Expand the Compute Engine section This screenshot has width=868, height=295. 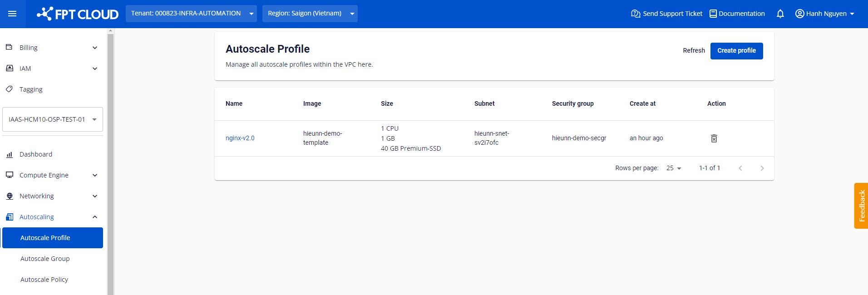tap(52, 175)
